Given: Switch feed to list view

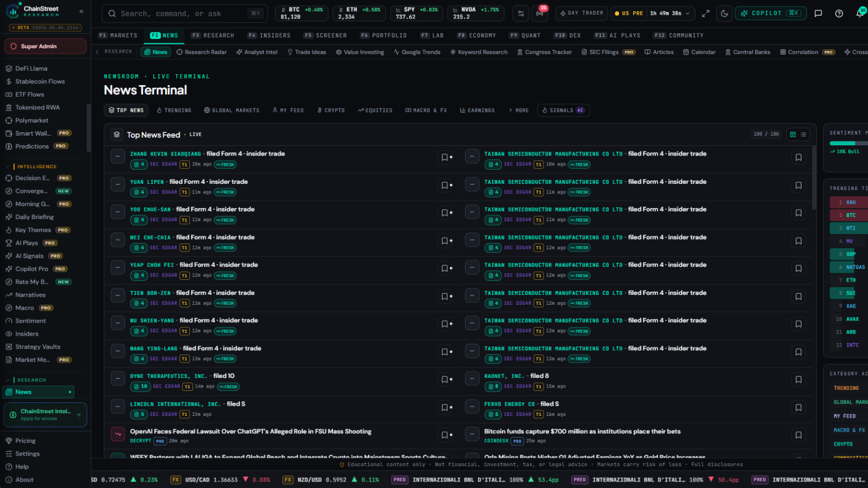Looking at the screenshot, I should click(803, 134).
